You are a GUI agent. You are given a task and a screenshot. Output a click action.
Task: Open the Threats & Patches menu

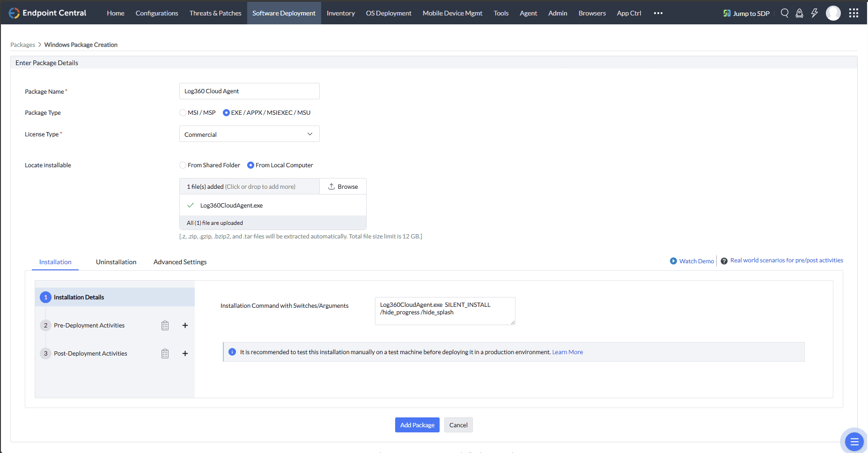coord(215,13)
